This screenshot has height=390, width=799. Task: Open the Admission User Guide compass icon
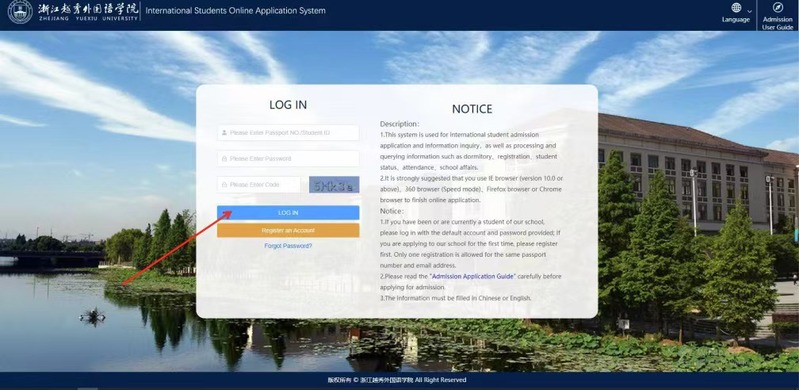(x=777, y=7)
